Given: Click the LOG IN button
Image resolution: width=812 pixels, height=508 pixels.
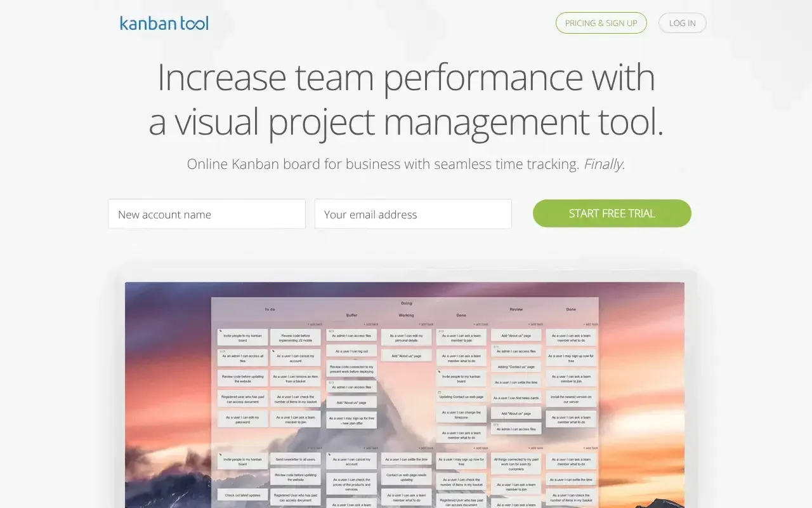Looking at the screenshot, I should click(682, 23).
